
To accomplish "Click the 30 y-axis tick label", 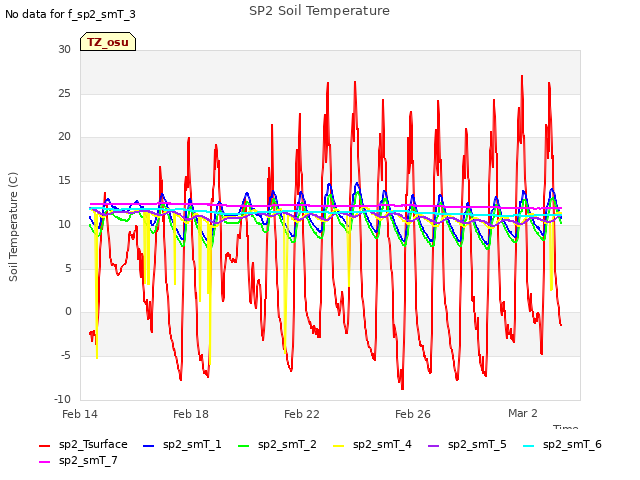I will (x=64, y=49).
